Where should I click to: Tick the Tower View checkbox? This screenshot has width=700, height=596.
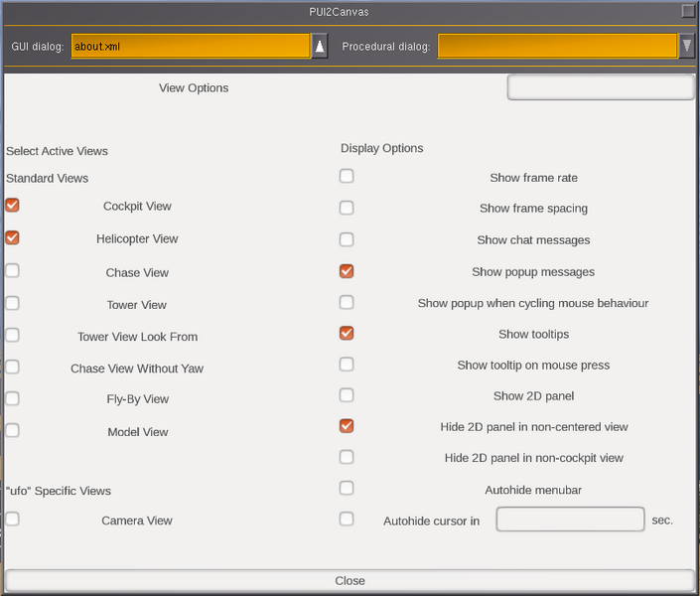click(13, 303)
